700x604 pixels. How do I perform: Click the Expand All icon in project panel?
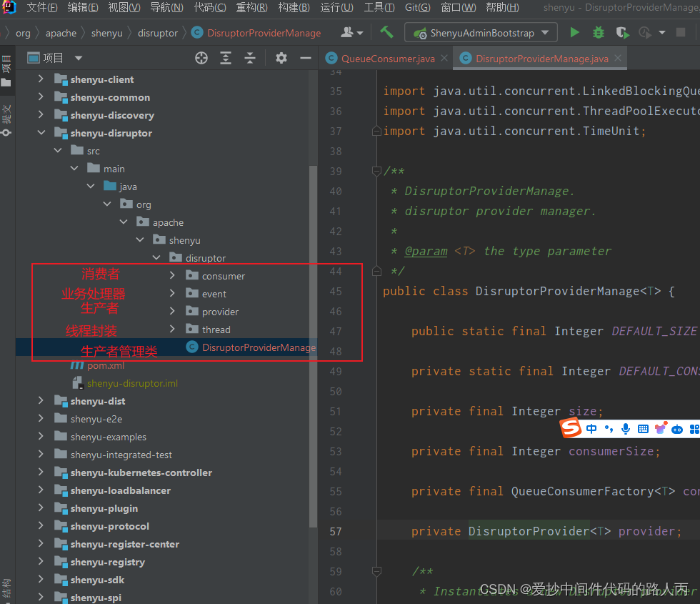[x=226, y=58]
